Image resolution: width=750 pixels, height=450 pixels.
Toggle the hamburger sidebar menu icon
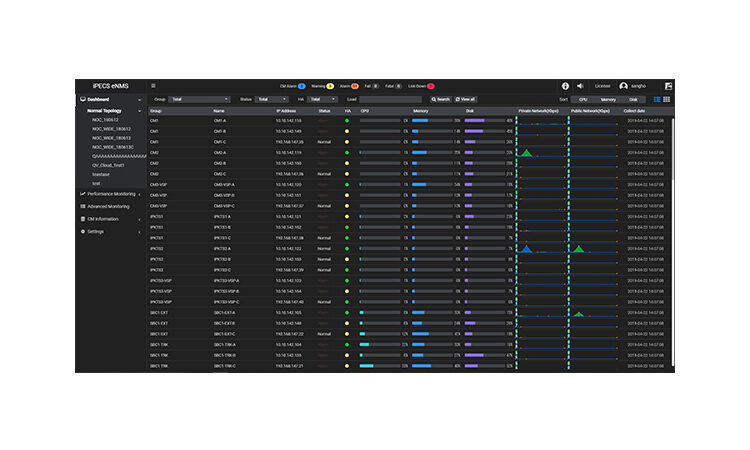coord(153,86)
